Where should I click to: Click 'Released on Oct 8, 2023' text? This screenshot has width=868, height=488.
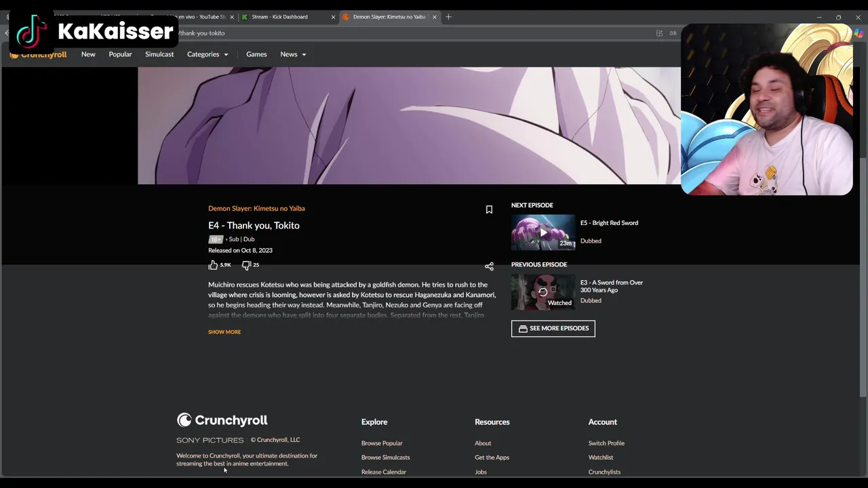[x=240, y=251]
